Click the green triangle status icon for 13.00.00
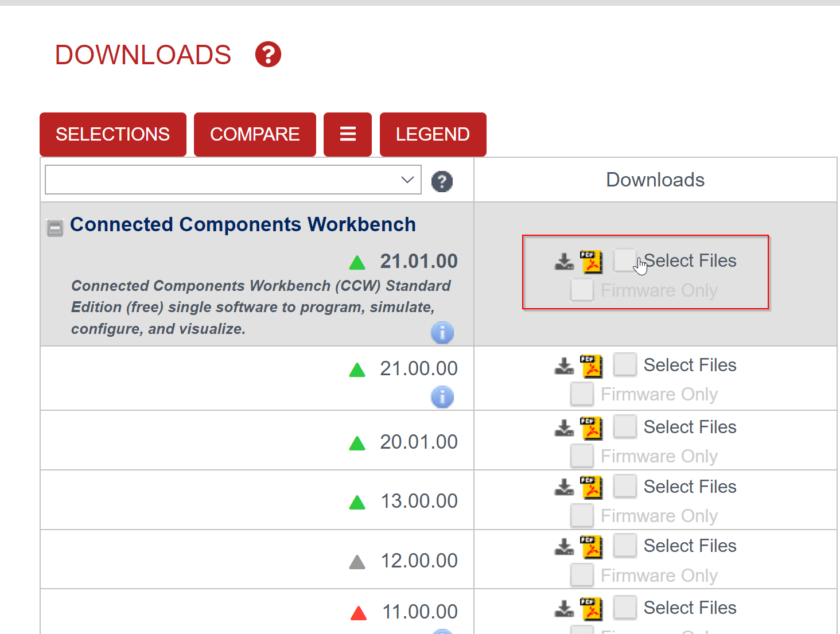 (357, 503)
